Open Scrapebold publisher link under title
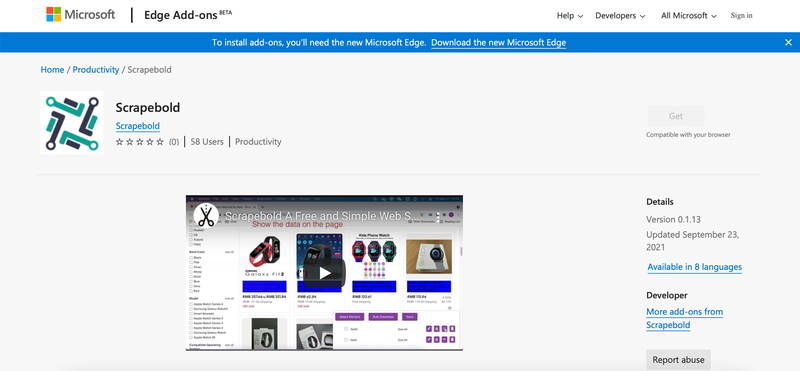 coord(138,126)
